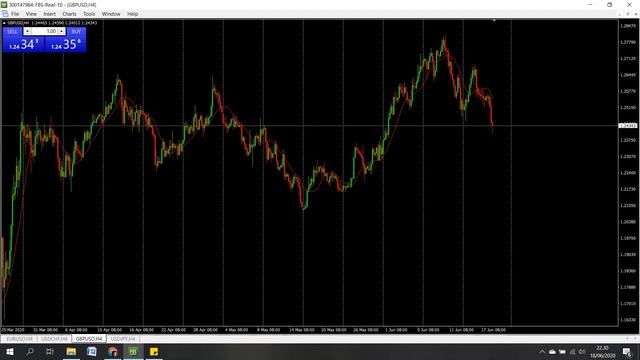640x360 pixels.
Task: Open the Word app on taskbar
Action: (x=92, y=351)
